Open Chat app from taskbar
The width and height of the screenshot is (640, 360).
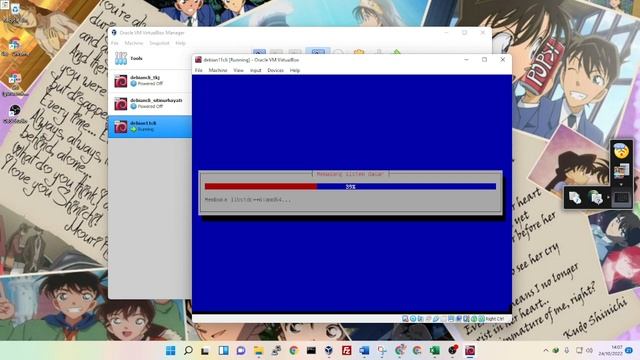point(241,350)
